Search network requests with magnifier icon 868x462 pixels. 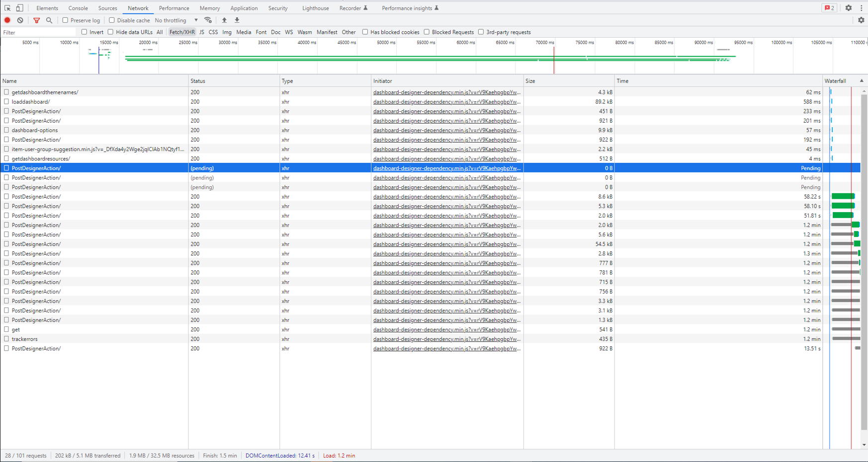tap(49, 20)
